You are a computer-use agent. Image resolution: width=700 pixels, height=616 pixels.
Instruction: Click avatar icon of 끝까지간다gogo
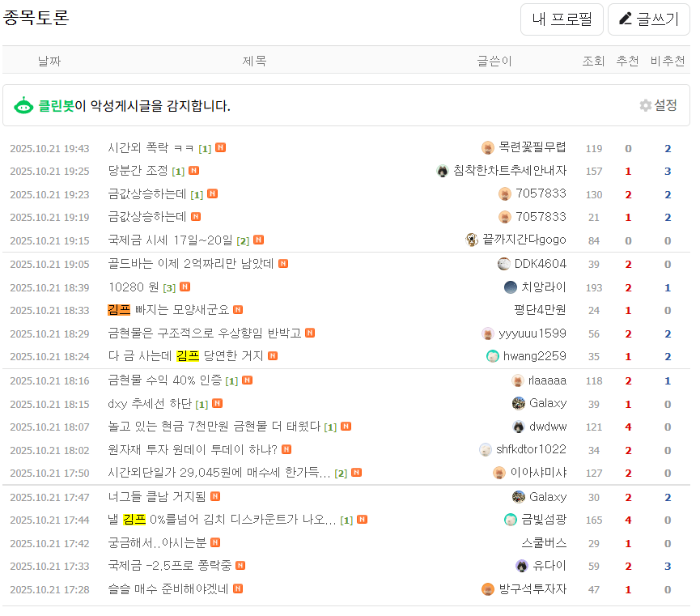point(473,240)
